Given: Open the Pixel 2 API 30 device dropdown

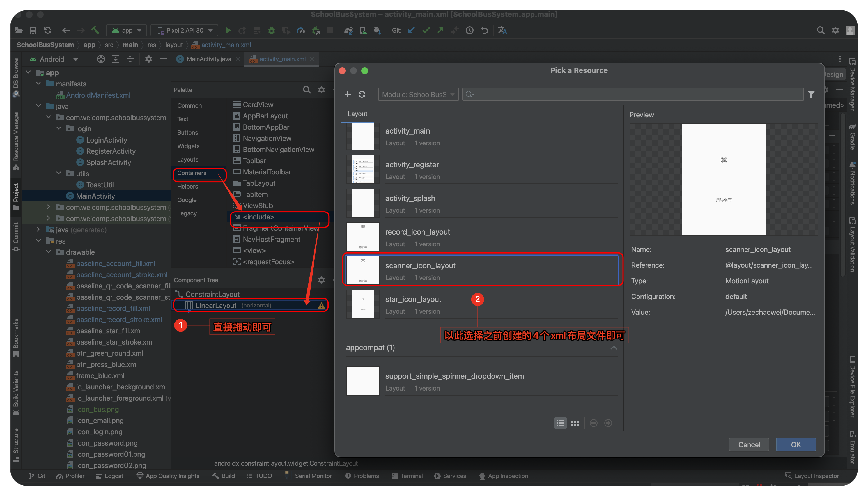Looking at the screenshot, I should 185,30.
